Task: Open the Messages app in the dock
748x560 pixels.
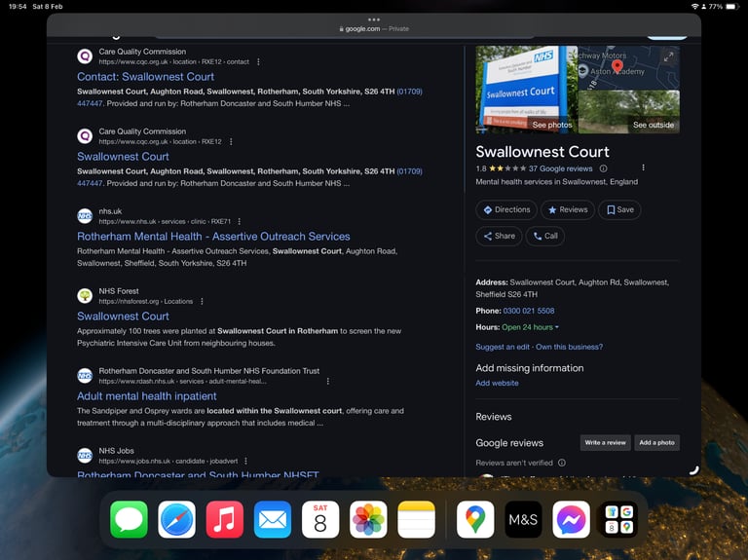Action: click(x=129, y=519)
